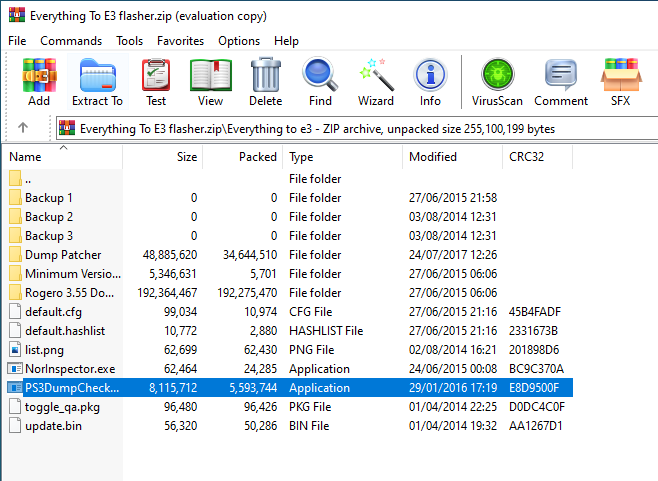
Task: Sort files by the Name column header
Action: coord(60,157)
